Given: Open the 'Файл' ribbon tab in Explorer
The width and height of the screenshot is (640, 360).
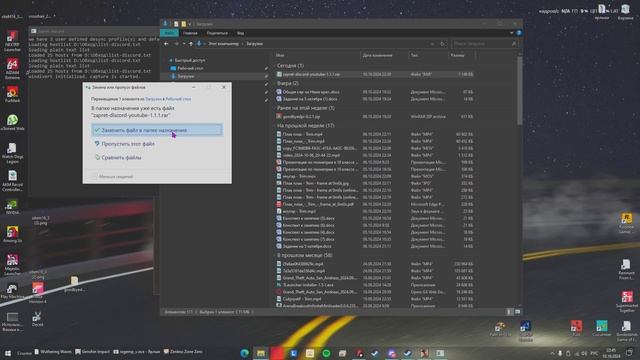Looking at the screenshot, I should pos(169,33).
